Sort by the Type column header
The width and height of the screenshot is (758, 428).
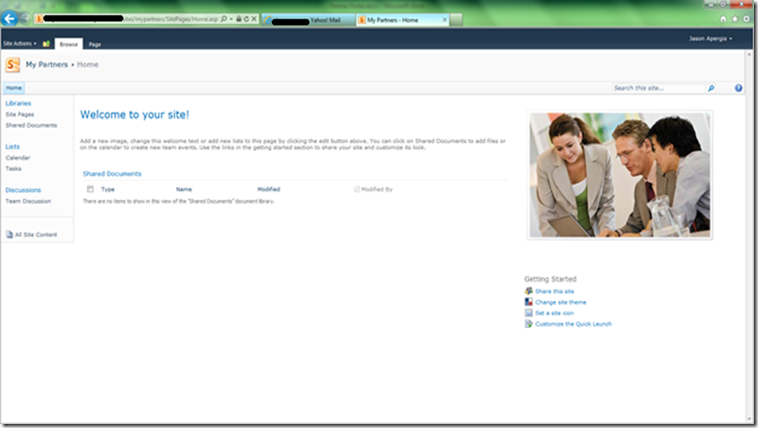108,189
